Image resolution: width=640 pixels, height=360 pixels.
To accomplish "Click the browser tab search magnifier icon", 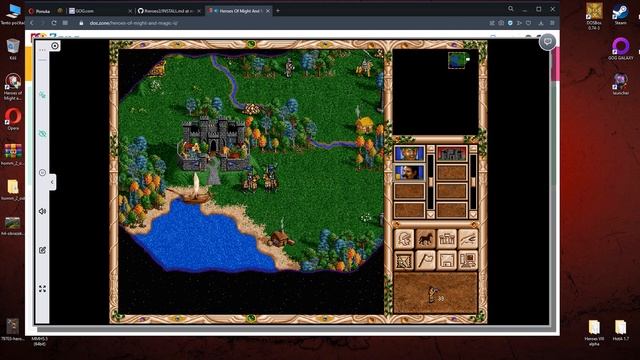I will [x=511, y=9].
